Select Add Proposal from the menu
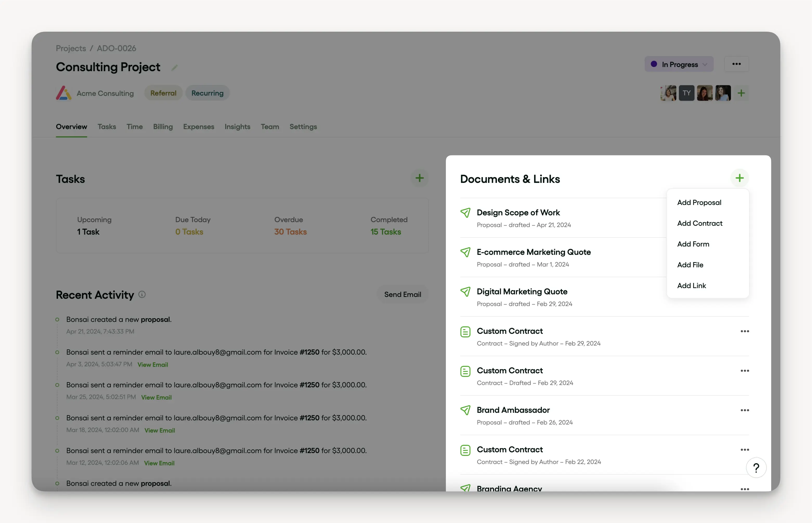812x523 pixels. [x=699, y=202]
